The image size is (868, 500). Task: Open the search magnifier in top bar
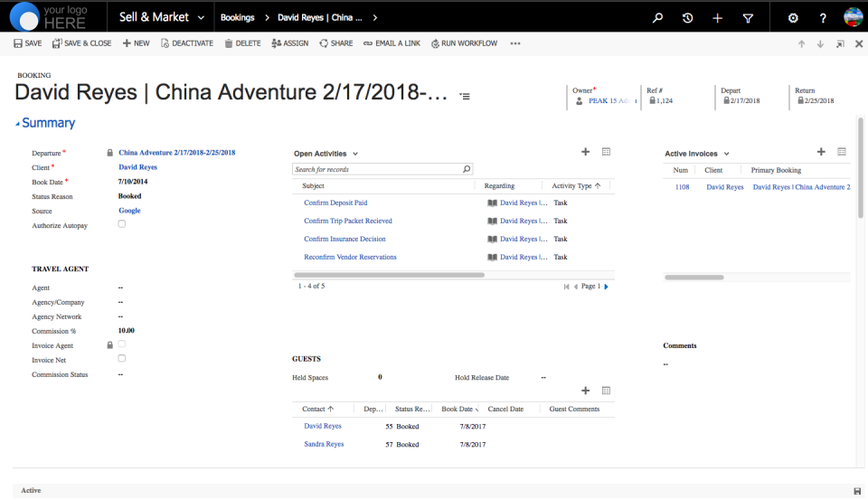pyautogui.click(x=658, y=17)
